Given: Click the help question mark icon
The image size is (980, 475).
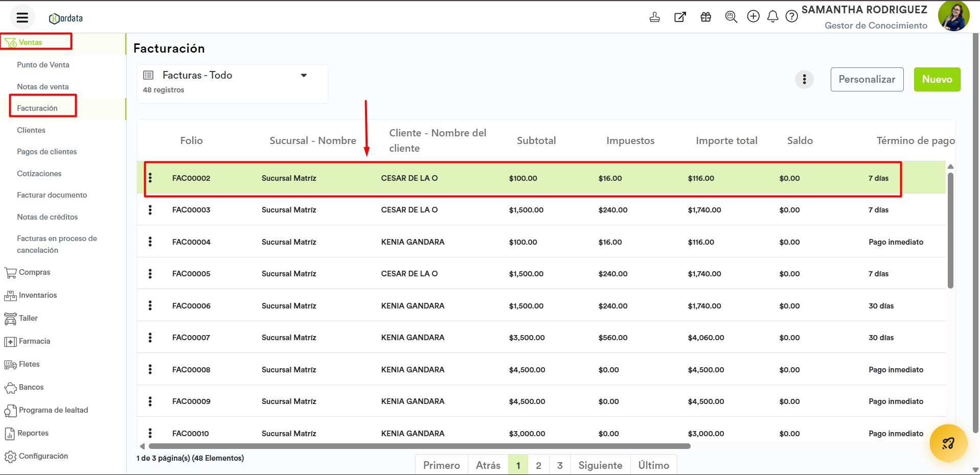Looking at the screenshot, I should click(791, 17).
